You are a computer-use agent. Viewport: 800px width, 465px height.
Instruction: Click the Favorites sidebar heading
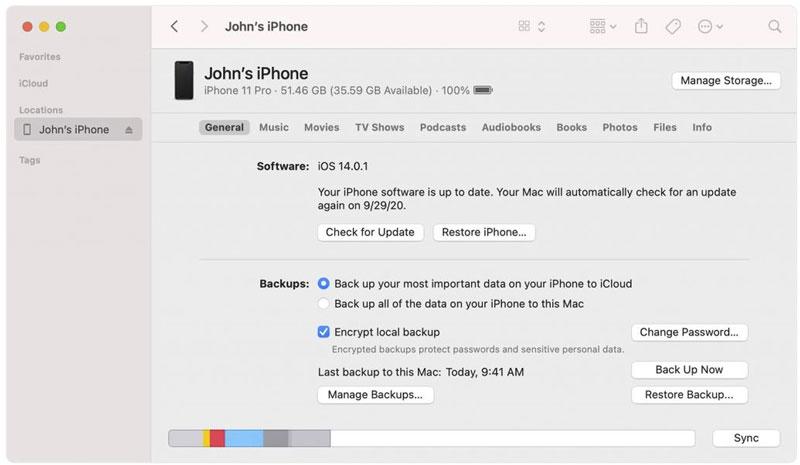[x=40, y=57]
